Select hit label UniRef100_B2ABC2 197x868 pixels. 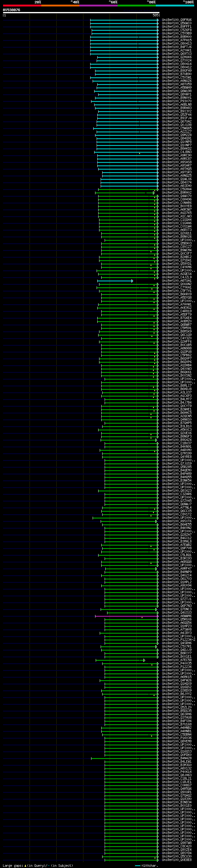[176, 257]
